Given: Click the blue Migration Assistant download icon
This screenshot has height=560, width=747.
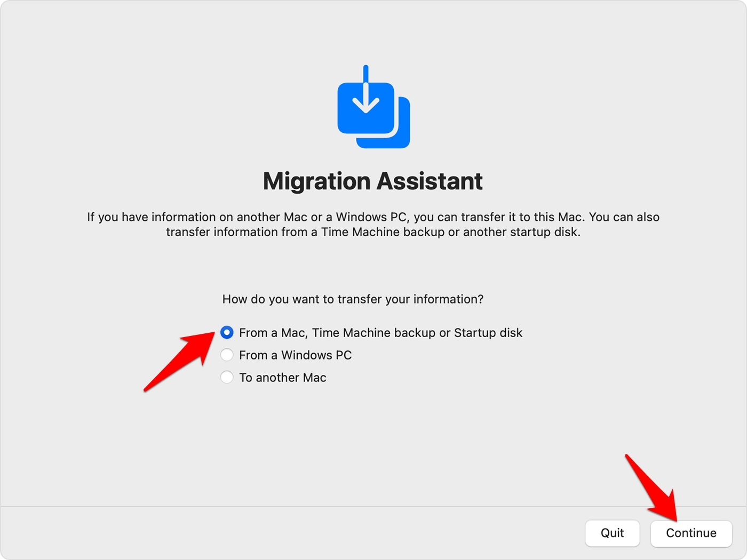Looking at the screenshot, I should [373, 109].
